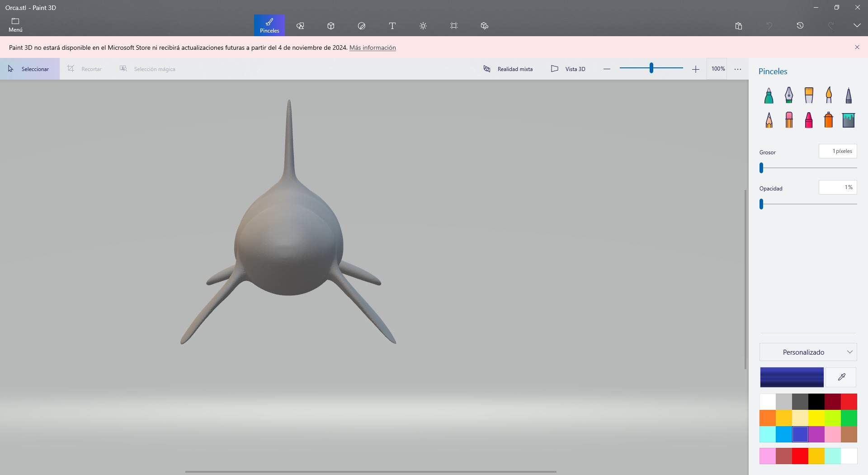Pick the Spray can tool
This screenshot has height=475, width=868.
point(829,120)
